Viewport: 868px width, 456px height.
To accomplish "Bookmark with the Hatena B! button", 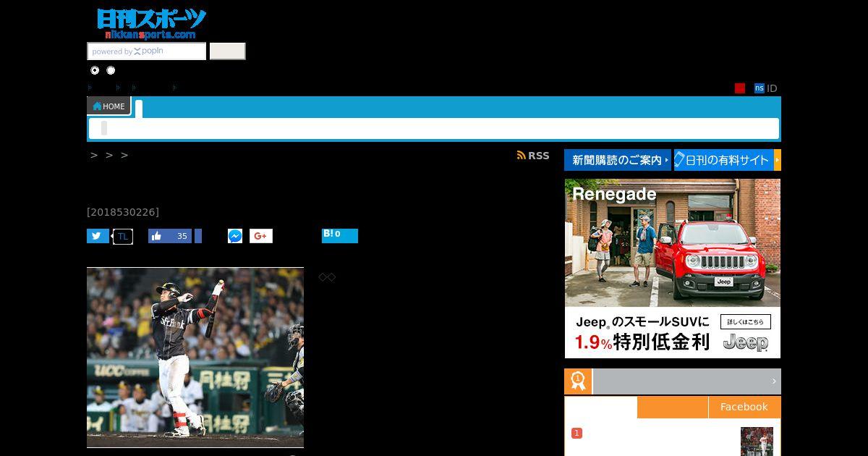I will (x=340, y=235).
